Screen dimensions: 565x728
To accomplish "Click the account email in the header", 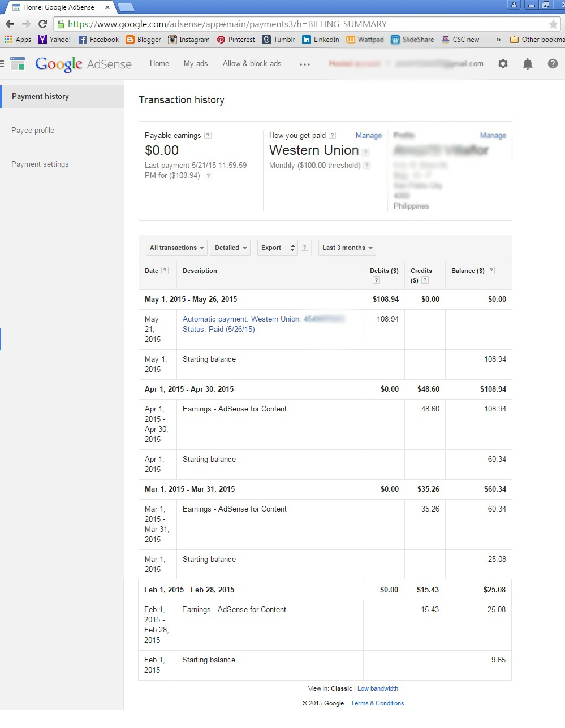I will (438, 64).
